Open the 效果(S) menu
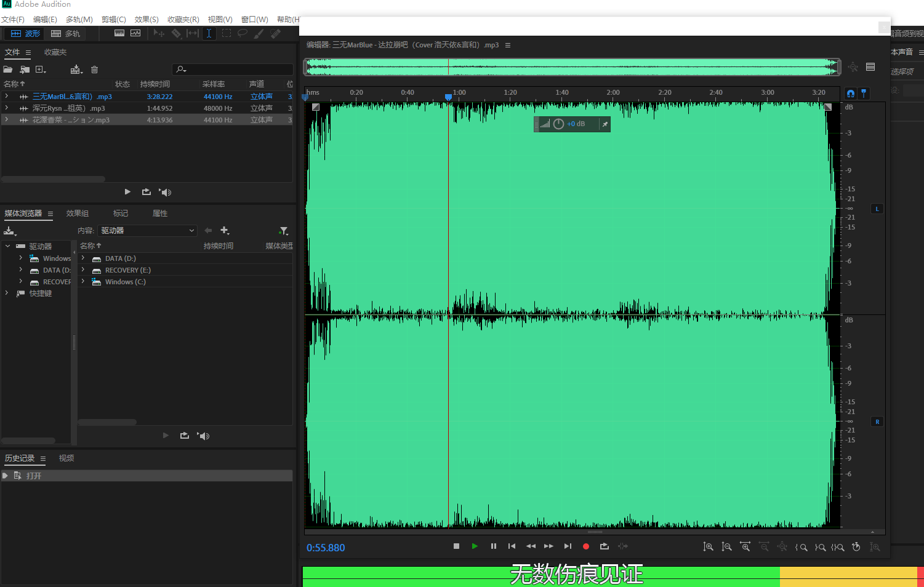This screenshot has width=924, height=587. pos(147,20)
